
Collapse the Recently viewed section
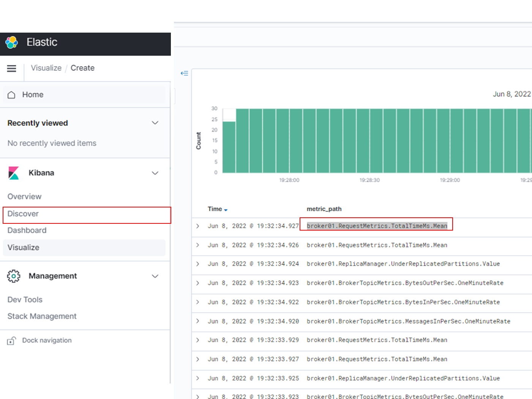click(155, 123)
